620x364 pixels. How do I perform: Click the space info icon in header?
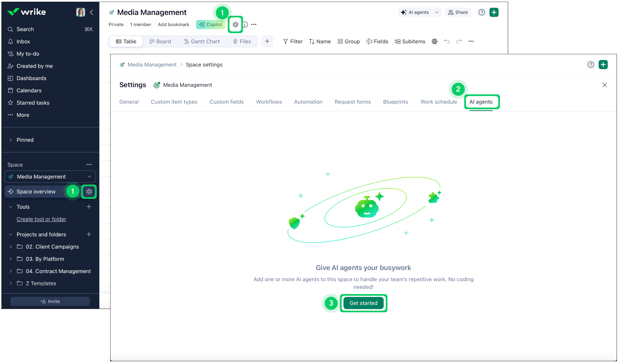(245, 24)
